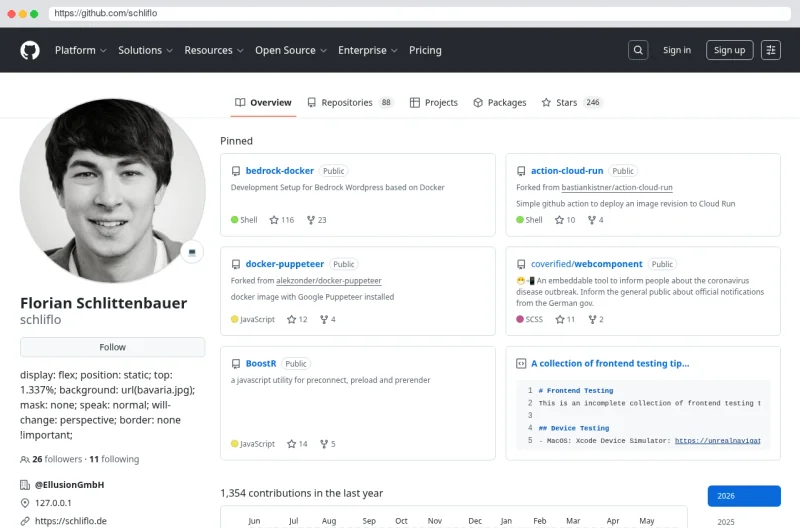Screen dimensions: 800x528
Task: Click the fork count 4 on docker-puppeteer
Action: (328, 319)
